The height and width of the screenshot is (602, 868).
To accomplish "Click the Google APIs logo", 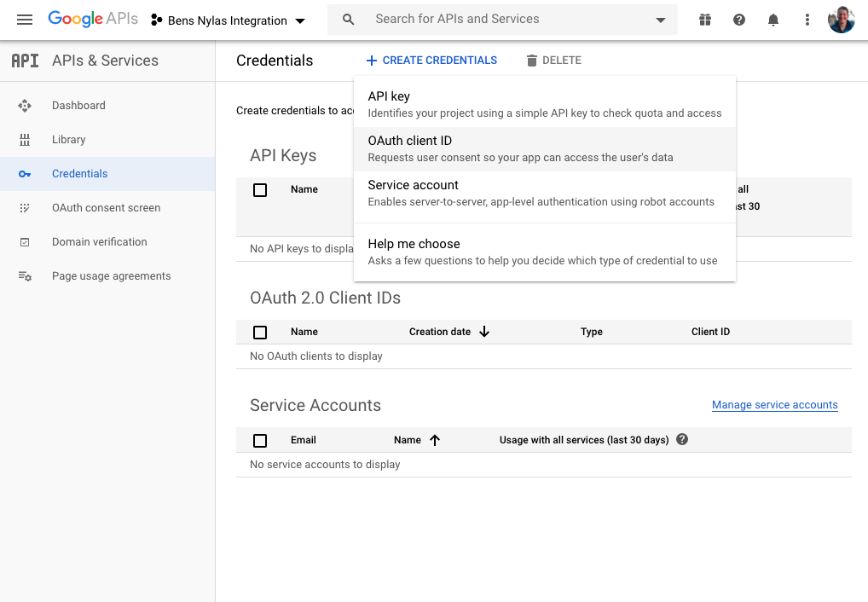I will pyautogui.click(x=93, y=20).
